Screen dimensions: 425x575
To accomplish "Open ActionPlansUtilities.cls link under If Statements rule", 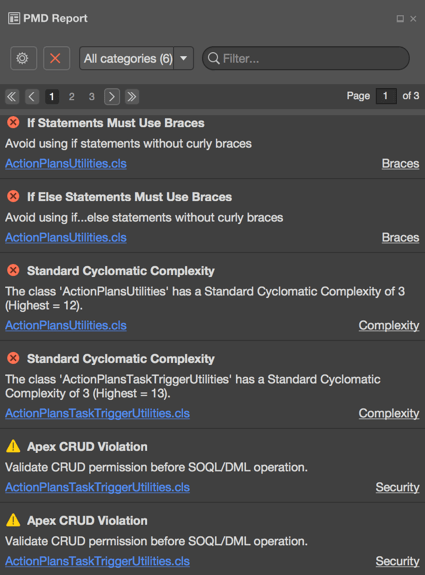I will 66,164.
